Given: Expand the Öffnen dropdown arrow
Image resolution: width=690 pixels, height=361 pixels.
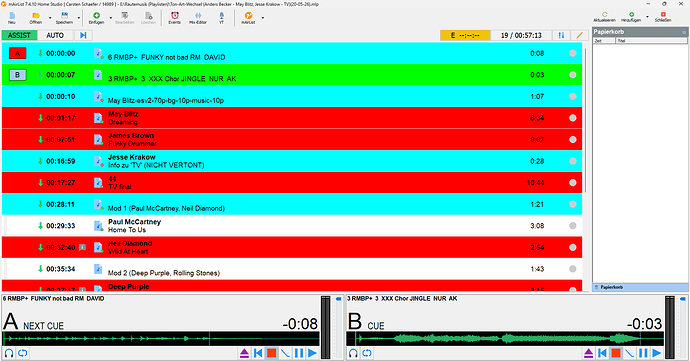Looking at the screenshot, I should [x=50, y=18].
